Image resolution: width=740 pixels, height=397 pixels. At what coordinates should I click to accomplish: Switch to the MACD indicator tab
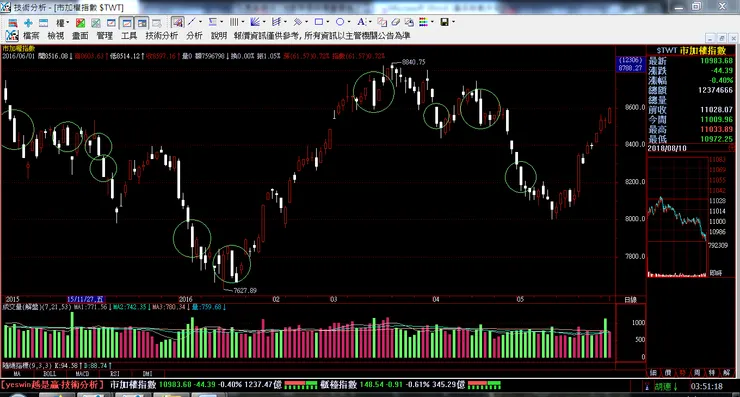coord(82,373)
